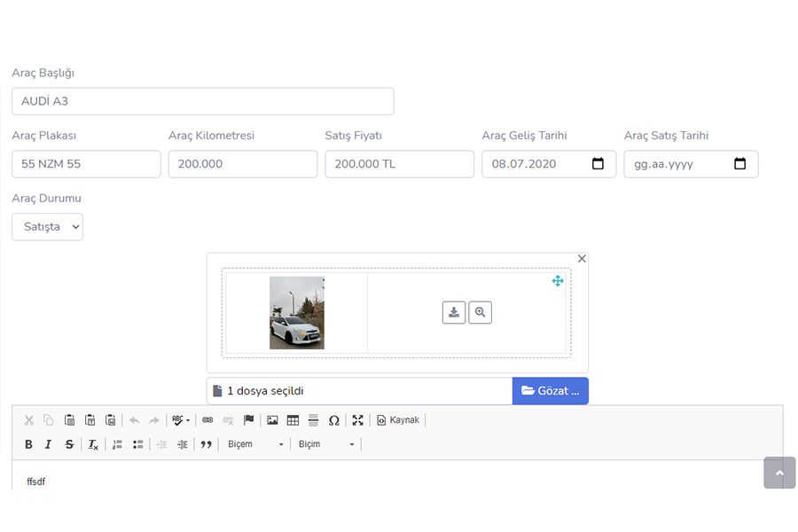
Task: Insert an image via editor toolbar
Action: tap(272, 420)
